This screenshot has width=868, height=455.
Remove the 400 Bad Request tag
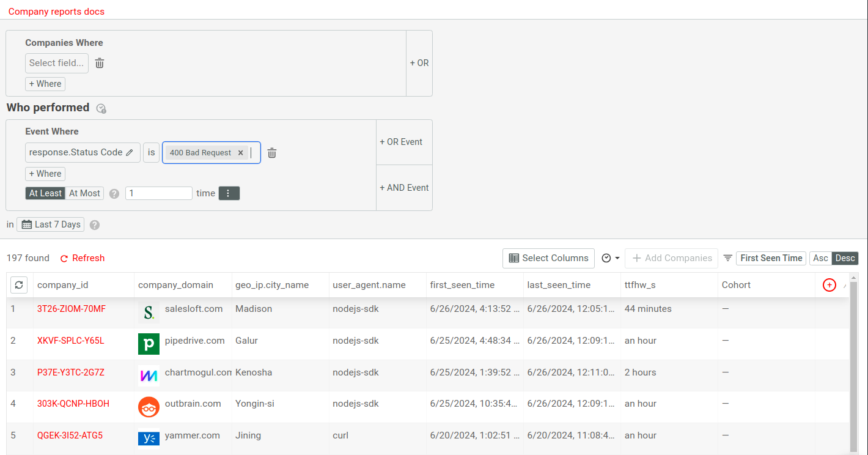[240, 153]
